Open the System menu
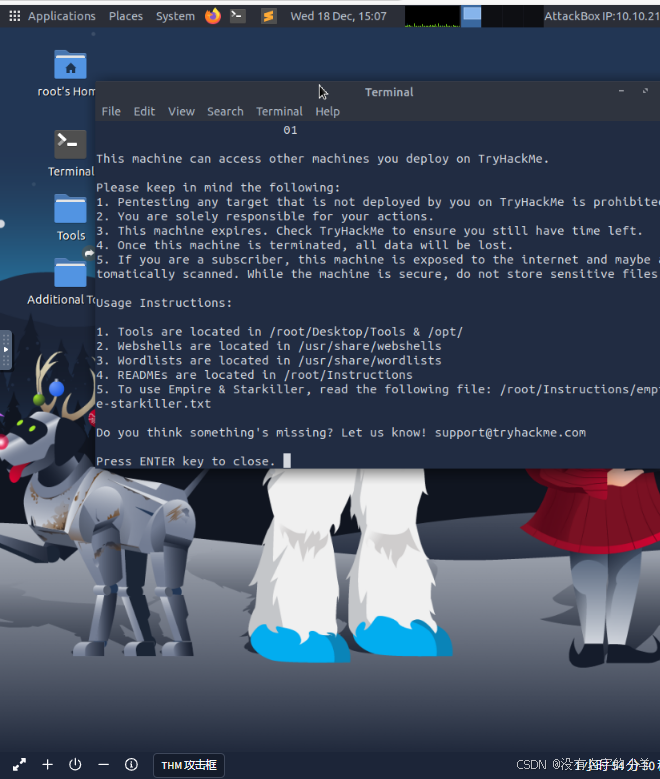Image resolution: width=660 pixels, height=779 pixels. [x=175, y=16]
